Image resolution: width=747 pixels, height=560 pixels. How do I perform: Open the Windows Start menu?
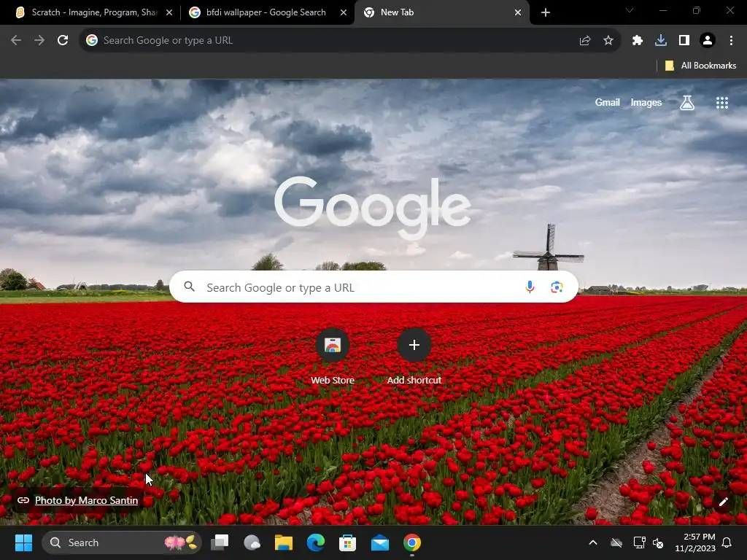coord(23,542)
